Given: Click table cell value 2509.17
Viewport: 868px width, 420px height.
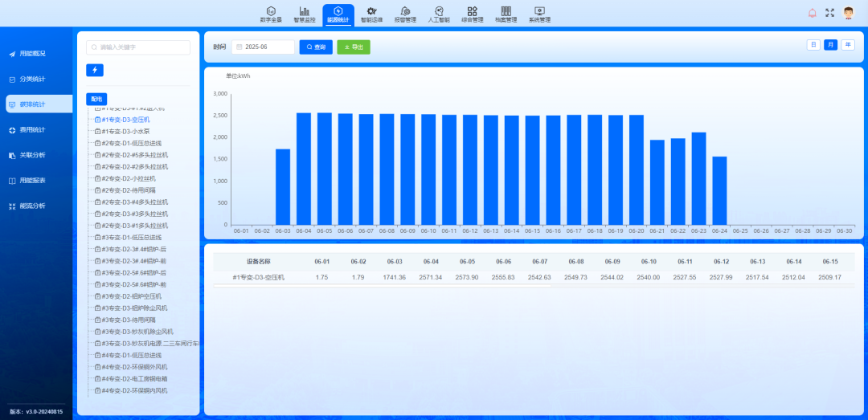Looking at the screenshot, I should point(830,277).
